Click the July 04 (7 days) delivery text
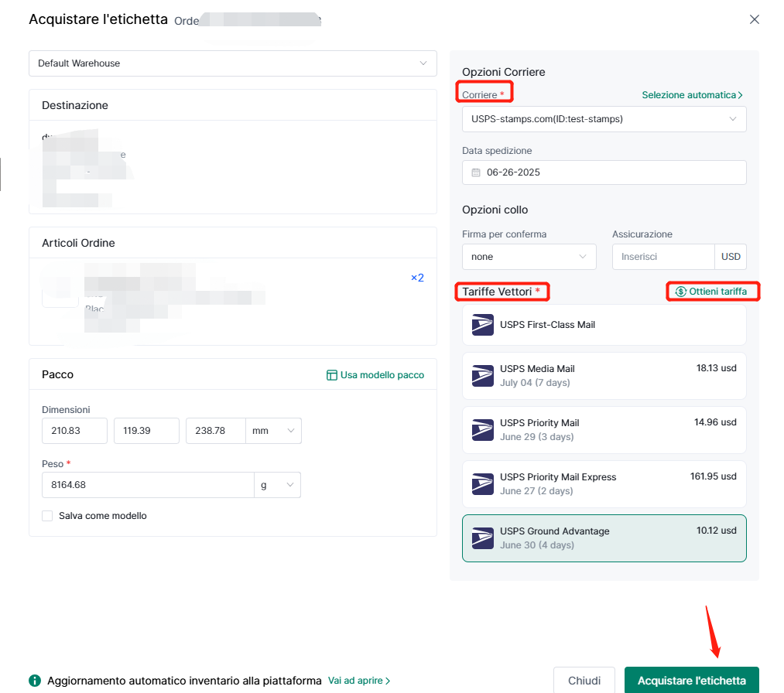Screen dimensions: 784x693 (x=535, y=383)
